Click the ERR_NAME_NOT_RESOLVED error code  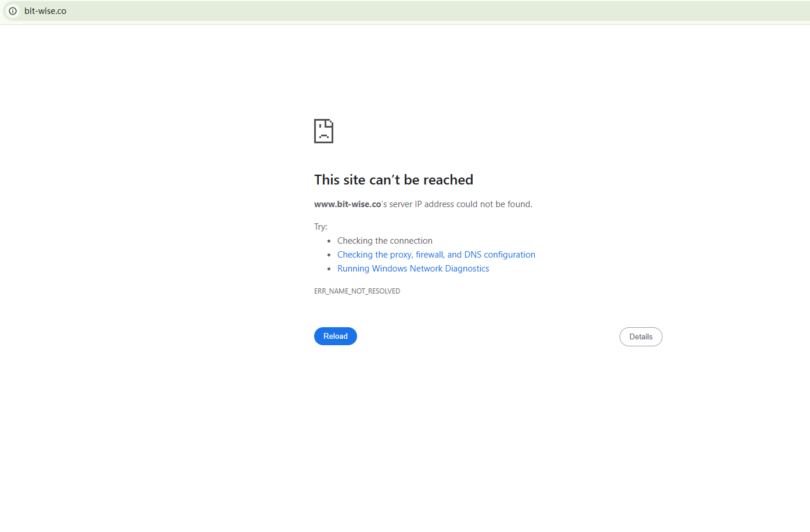(357, 291)
